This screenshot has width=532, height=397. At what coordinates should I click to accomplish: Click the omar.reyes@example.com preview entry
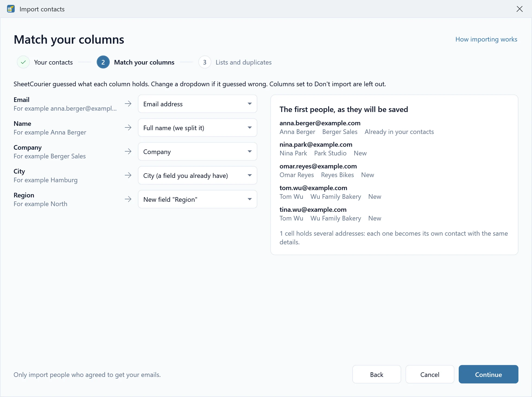pos(318,166)
